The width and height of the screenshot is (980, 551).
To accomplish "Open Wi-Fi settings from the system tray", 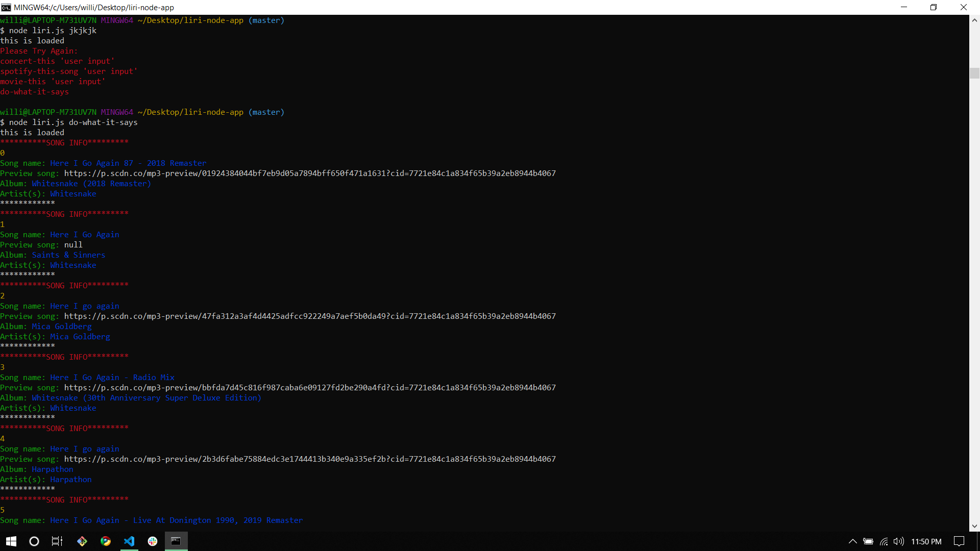I will pos(884,542).
